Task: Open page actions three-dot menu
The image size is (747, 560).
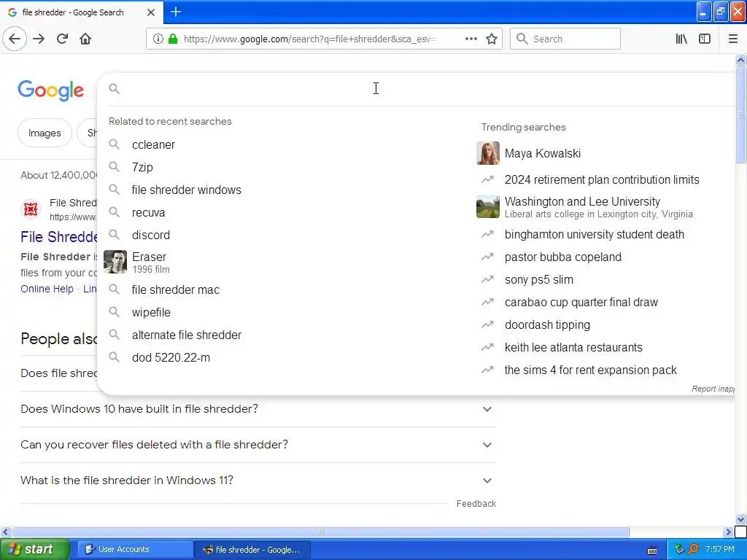Action: click(x=471, y=39)
